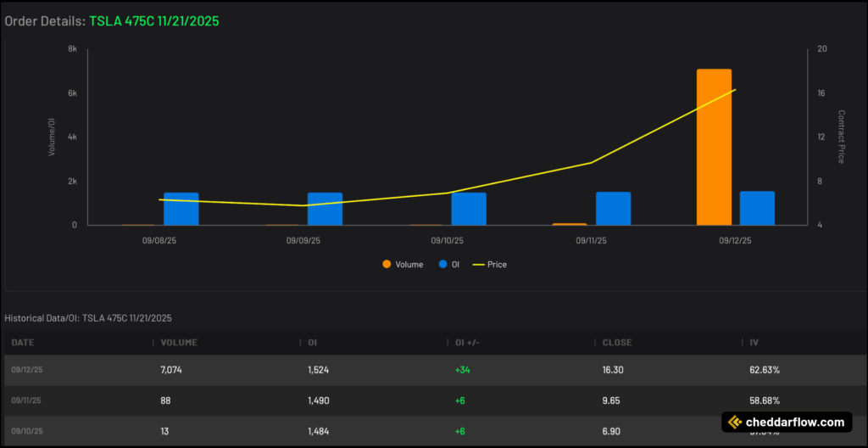Sort by the OI +/- column header
Image resolution: width=868 pixels, height=448 pixels.
467,343
